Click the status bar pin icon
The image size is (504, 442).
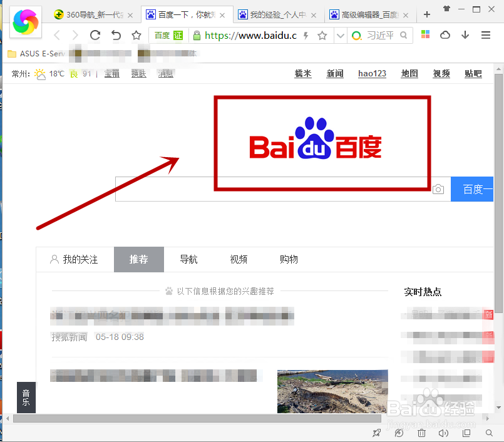click(376, 433)
